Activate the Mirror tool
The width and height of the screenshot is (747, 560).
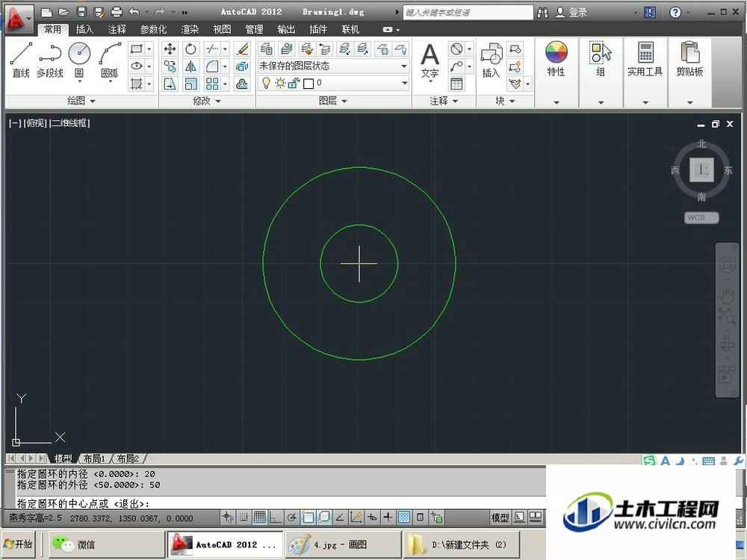pos(190,66)
